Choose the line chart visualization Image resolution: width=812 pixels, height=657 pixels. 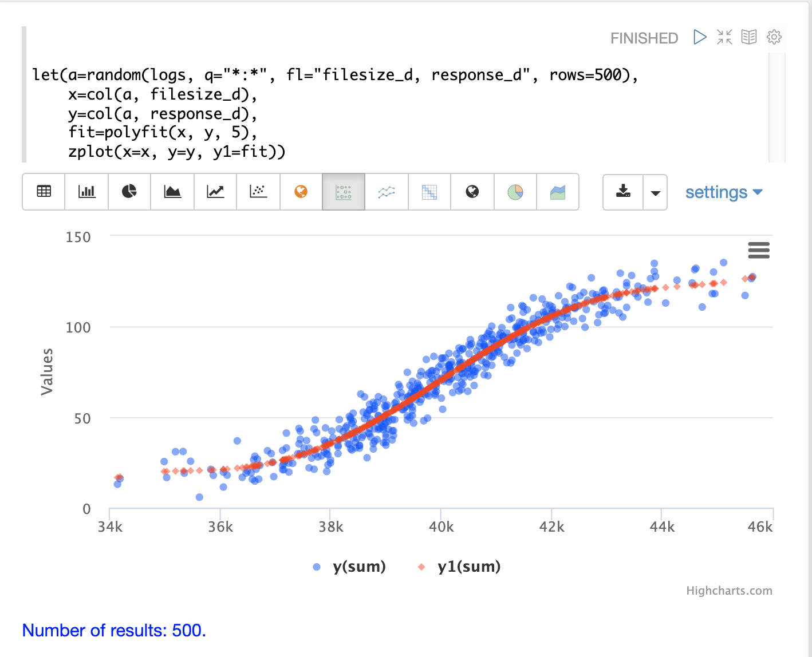pos(215,192)
